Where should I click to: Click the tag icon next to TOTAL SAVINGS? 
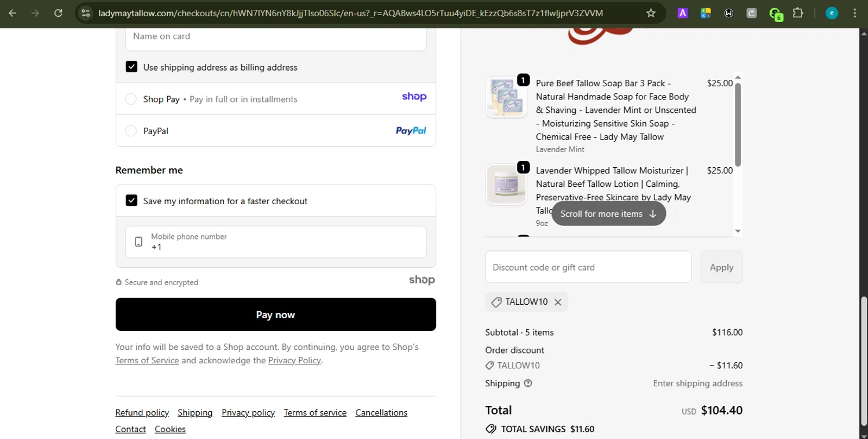491,429
